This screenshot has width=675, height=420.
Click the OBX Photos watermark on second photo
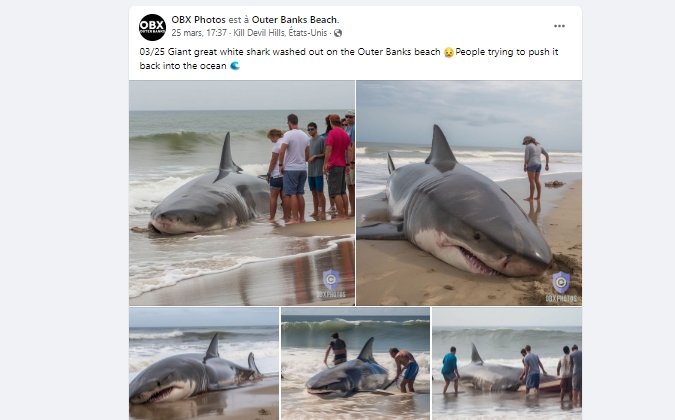(x=561, y=298)
